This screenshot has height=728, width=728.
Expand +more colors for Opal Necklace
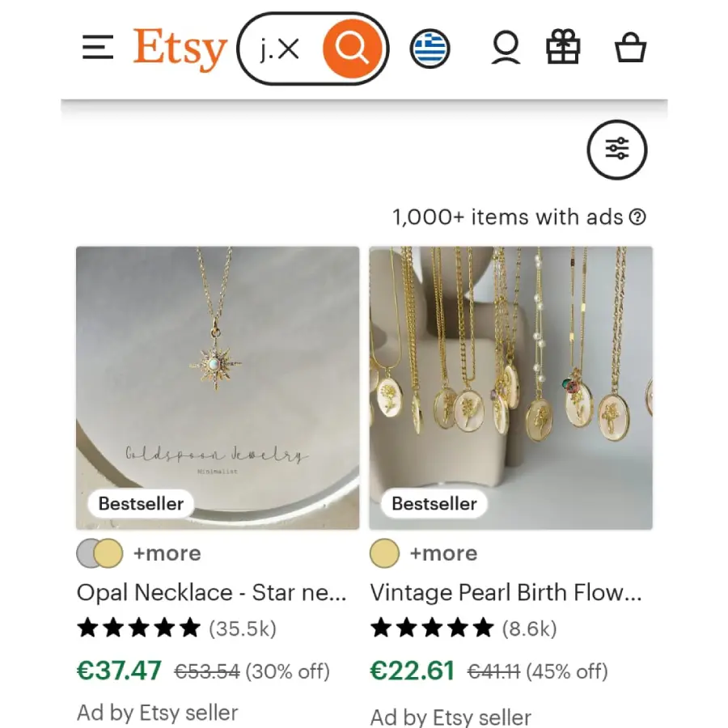pos(167,554)
